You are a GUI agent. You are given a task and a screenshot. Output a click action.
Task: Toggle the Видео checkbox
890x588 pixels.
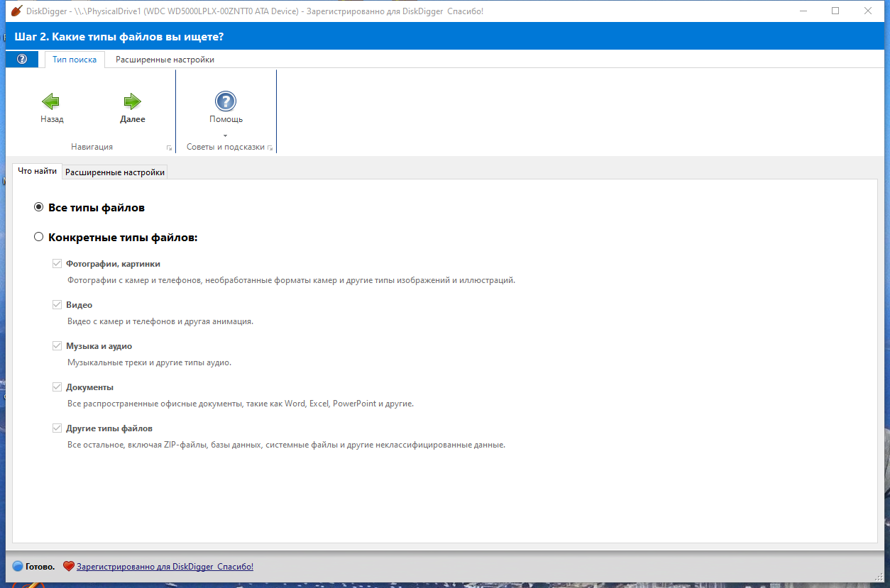pos(57,305)
